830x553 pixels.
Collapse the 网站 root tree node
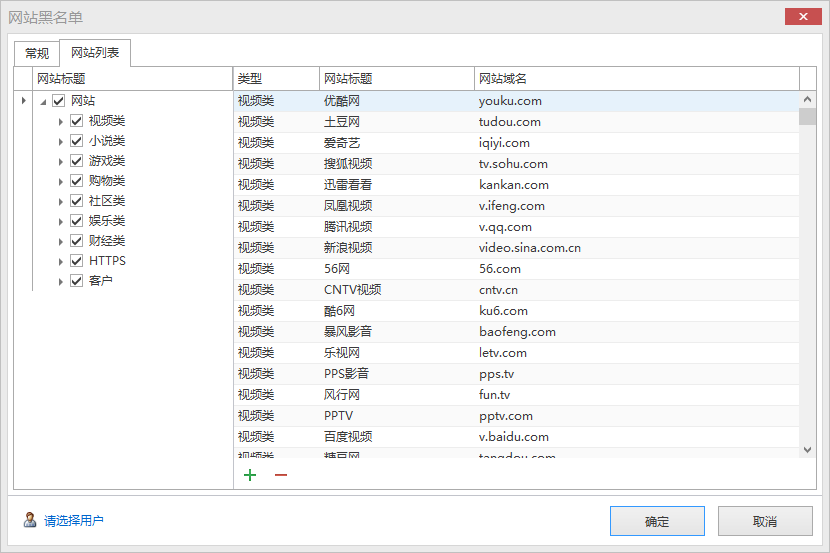tap(43, 102)
